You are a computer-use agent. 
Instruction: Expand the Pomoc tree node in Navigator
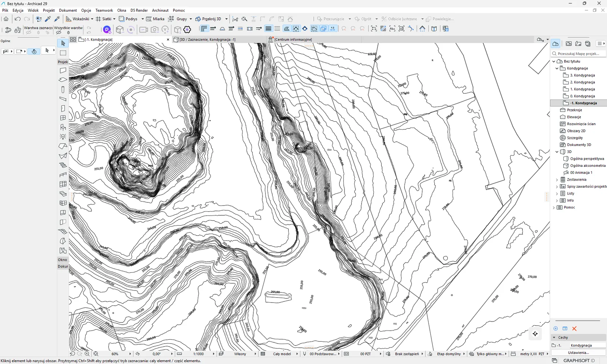click(554, 207)
